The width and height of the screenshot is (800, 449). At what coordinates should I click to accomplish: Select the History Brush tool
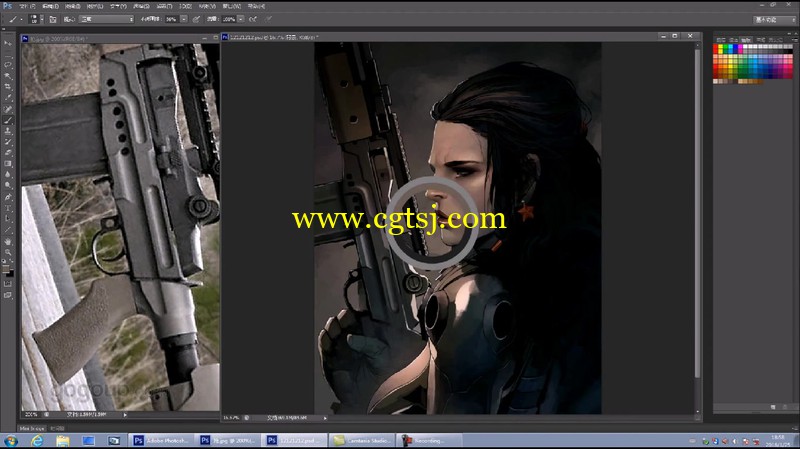coord(8,142)
